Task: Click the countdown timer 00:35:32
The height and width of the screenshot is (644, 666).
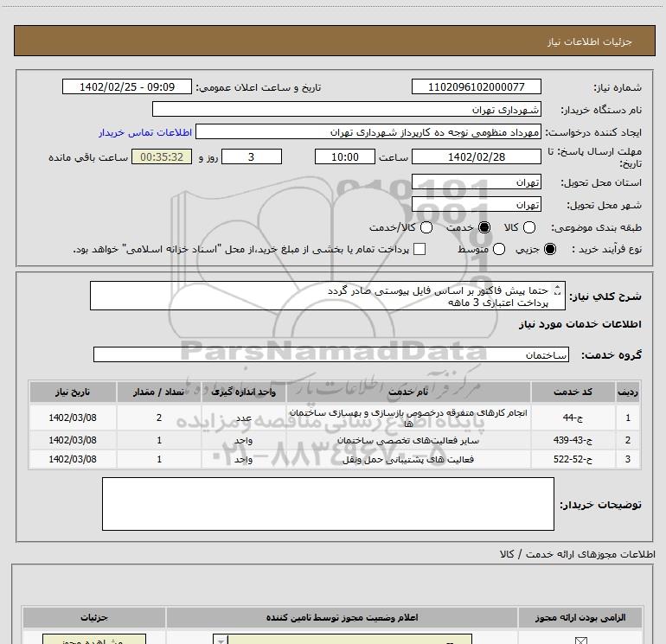Action: click(x=162, y=156)
